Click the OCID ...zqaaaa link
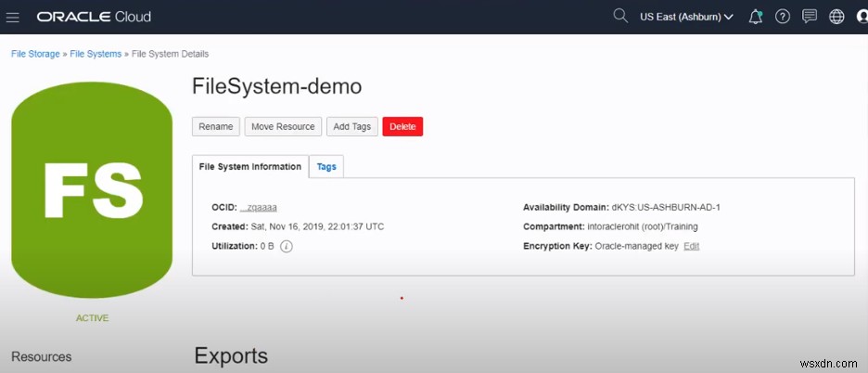The height and width of the screenshot is (373, 868). [259, 207]
